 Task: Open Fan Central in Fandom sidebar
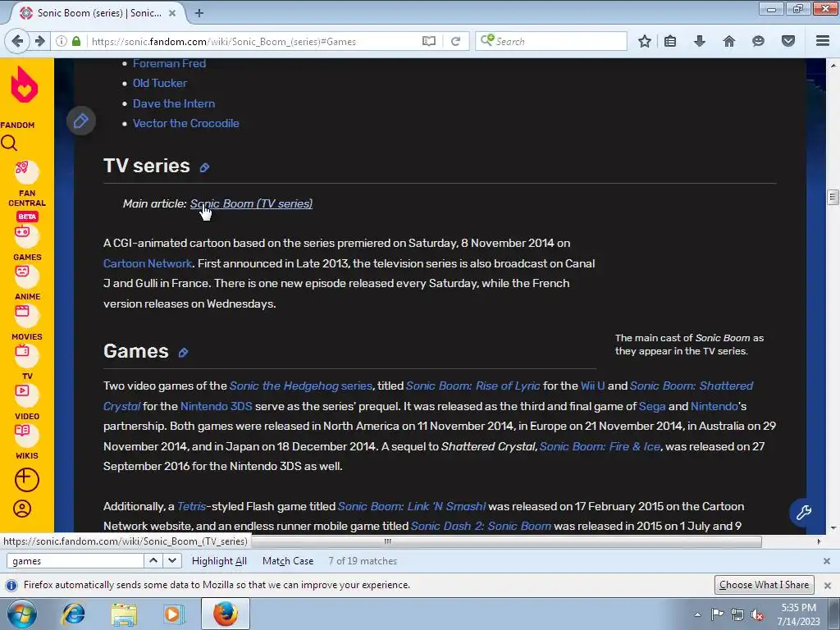tap(27, 183)
